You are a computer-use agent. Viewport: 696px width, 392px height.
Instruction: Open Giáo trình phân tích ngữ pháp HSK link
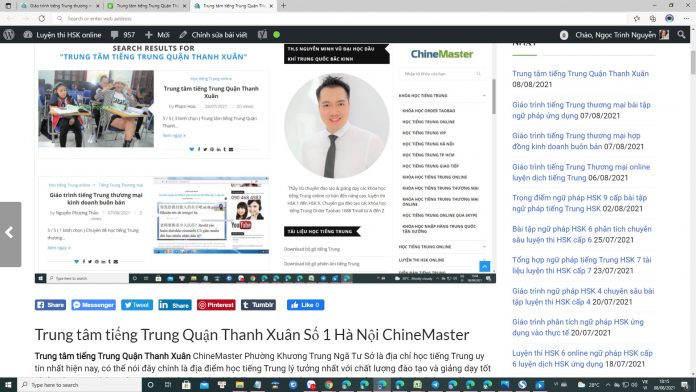tap(577, 327)
